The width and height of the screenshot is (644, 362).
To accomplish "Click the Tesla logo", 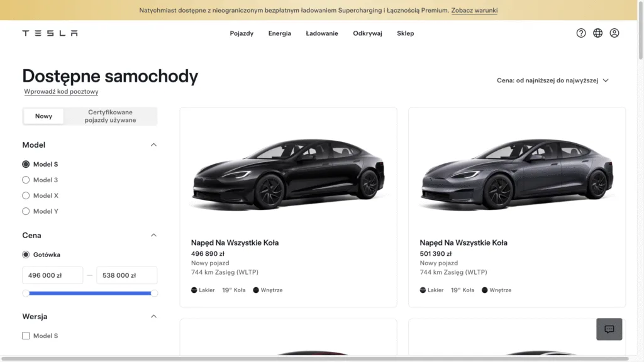I will 50,33.
